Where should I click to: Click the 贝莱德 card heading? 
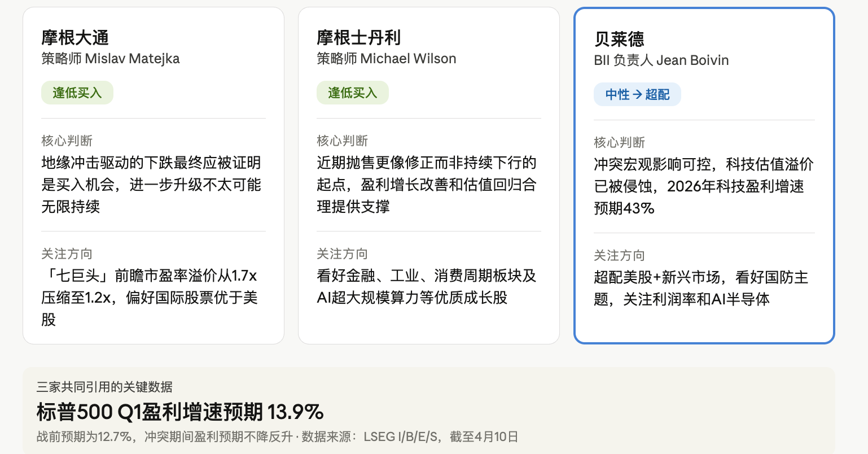619,40
